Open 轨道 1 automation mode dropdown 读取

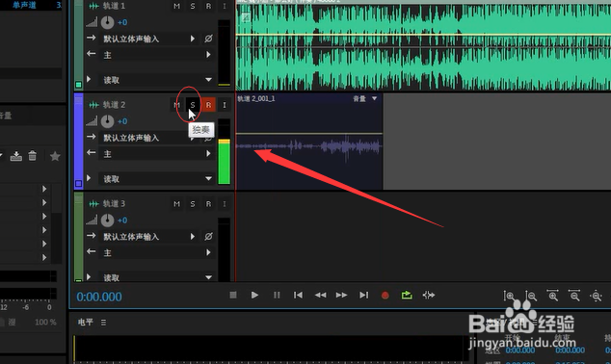[x=157, y=80]
